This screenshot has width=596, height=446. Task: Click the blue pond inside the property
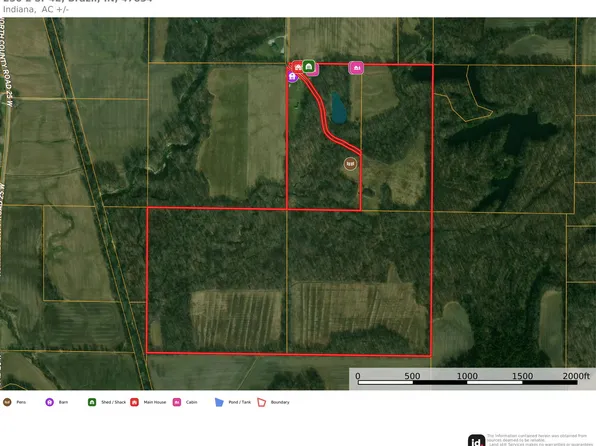338,108
